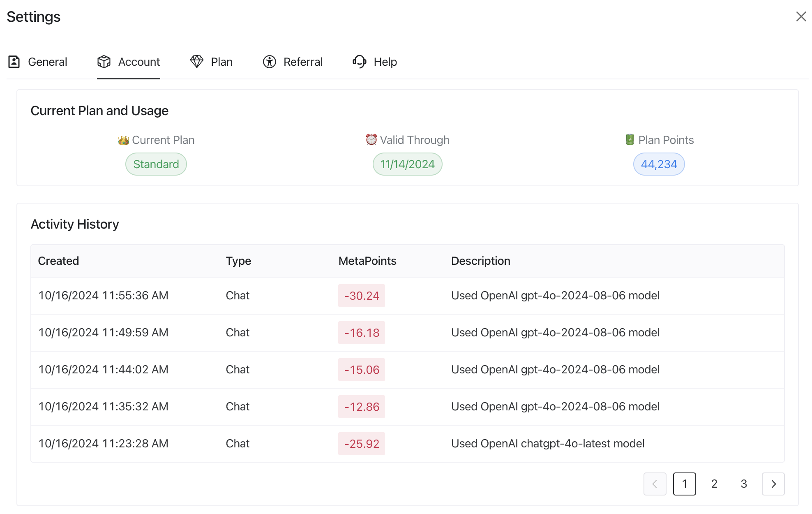Viewport: 812px width, 514px height.
Task: Click the crown icon beside Current Plan
Action: coord(123,140)
